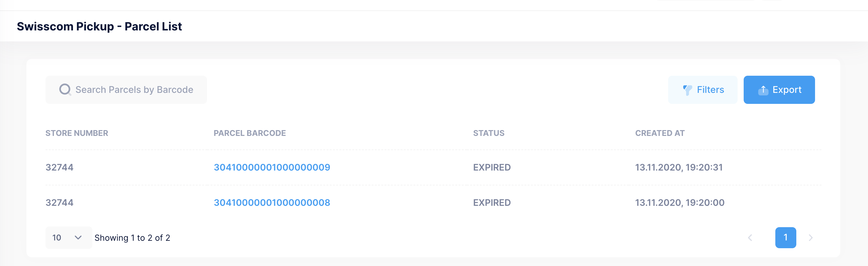Go to next page arrow

pyautogui.click(x=811, y=238)
